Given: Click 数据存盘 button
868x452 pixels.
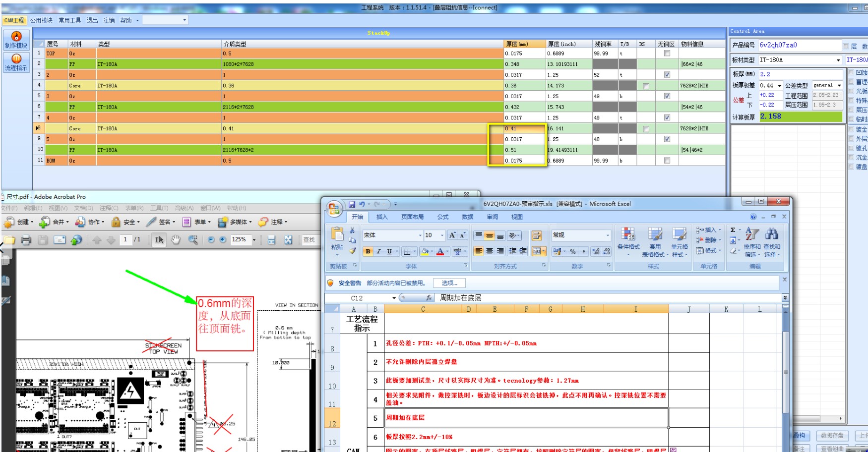Looking at the screenshot, I should 832,436.
